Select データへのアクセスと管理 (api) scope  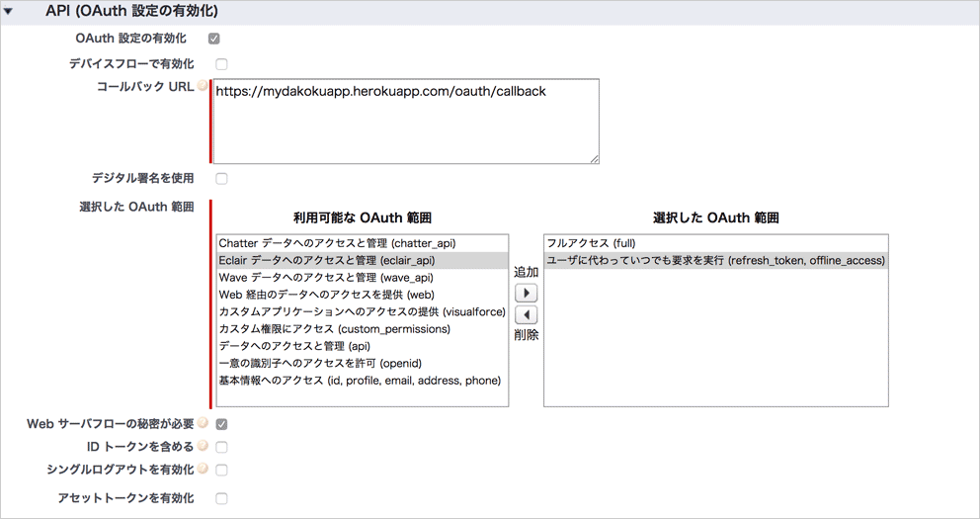point(293,346)
